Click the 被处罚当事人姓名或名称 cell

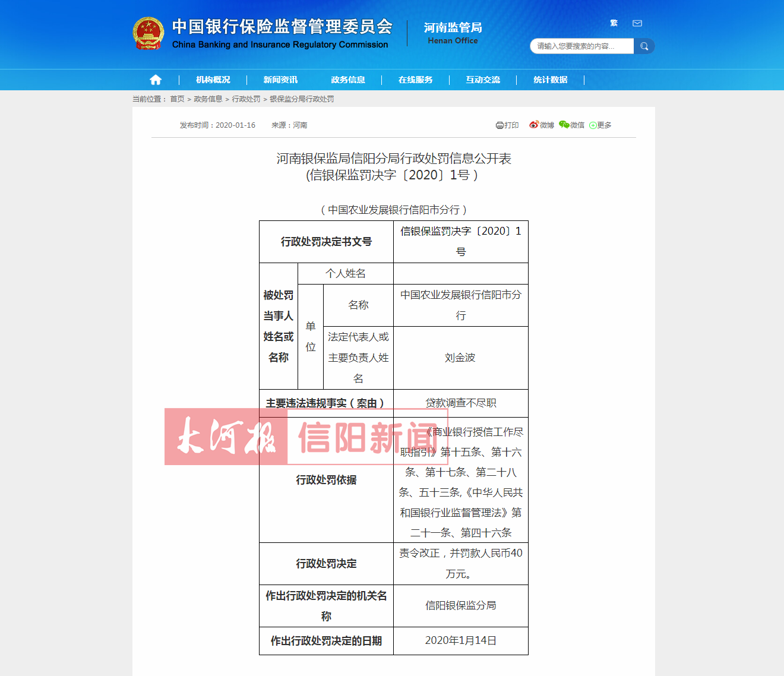[x=279, y=326]
